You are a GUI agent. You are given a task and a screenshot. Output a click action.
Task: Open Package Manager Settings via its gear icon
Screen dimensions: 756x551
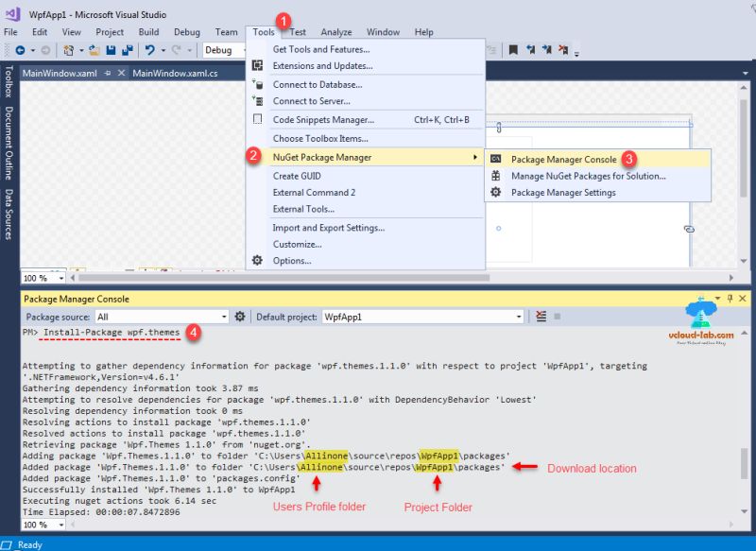click(498, 192)
